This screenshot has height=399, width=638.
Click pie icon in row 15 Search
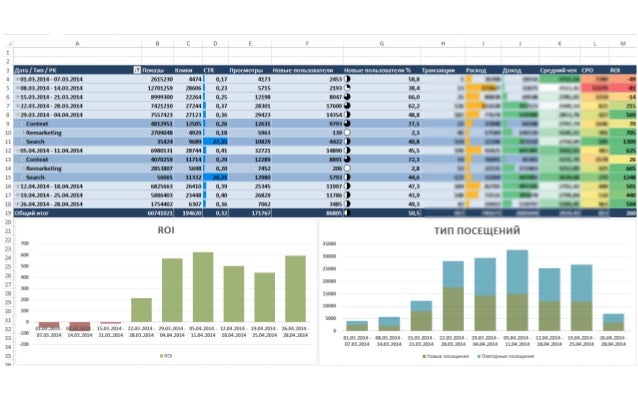[347, 177]
